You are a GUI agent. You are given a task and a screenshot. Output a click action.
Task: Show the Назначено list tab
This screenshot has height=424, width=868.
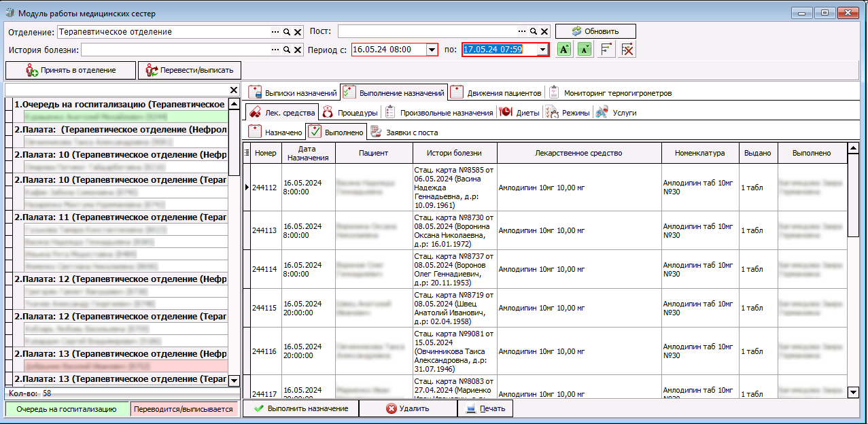point(275,132)
